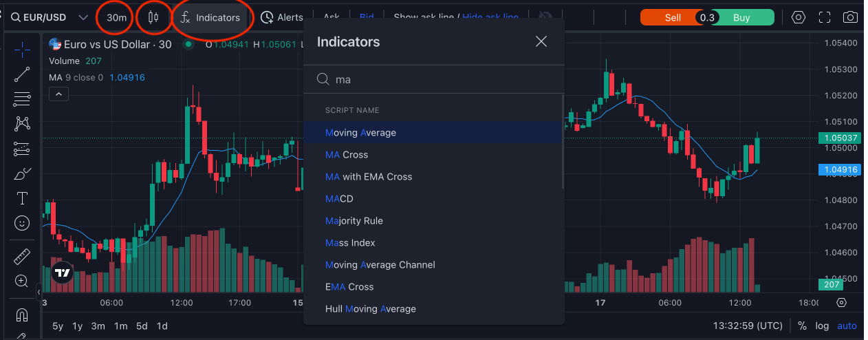Toggle log scale mode
Screen dimensions: 868x340
point(822,326)
